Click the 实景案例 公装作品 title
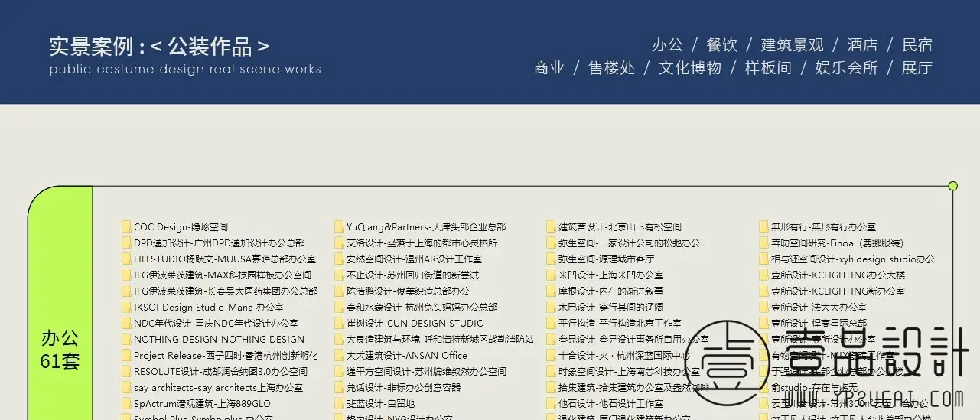The width and height of the screenshot is (980, 420). click(x=159, y=47)
